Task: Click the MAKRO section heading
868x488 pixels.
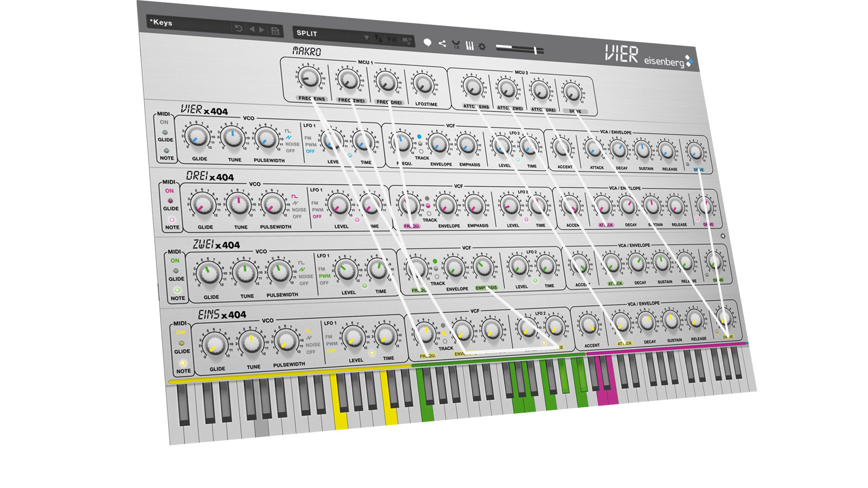Action: coord(307,52)
